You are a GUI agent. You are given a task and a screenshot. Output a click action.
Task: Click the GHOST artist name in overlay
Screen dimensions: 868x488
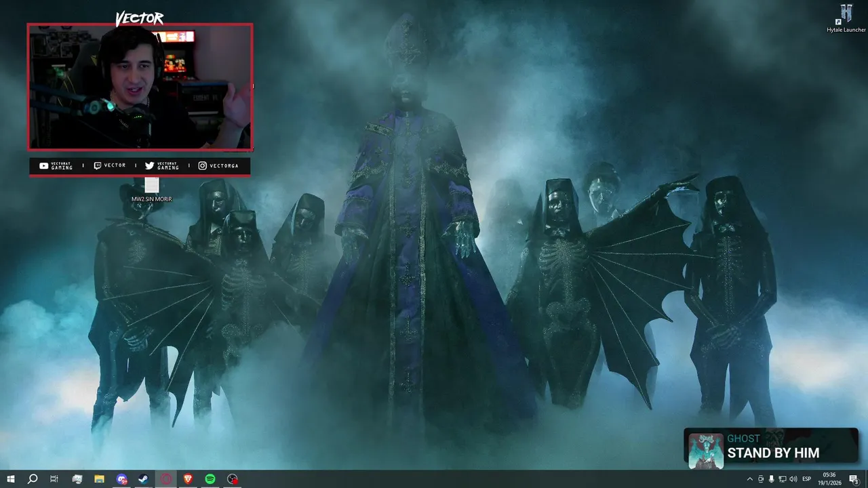(x=744, y=439)
